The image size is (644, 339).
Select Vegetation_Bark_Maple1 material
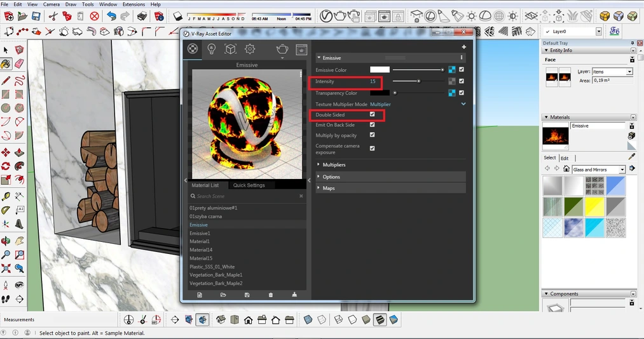pyautogui.click(x=247, y=275)
